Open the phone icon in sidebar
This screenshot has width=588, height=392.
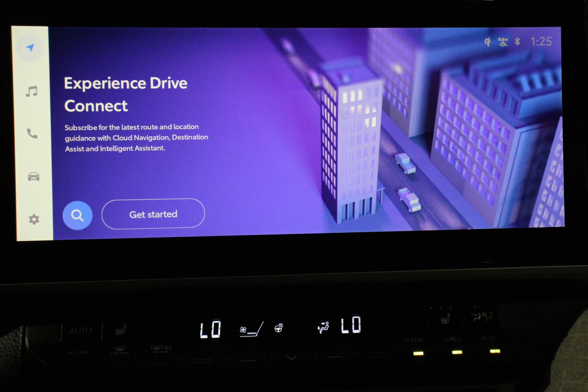point(32,133)
